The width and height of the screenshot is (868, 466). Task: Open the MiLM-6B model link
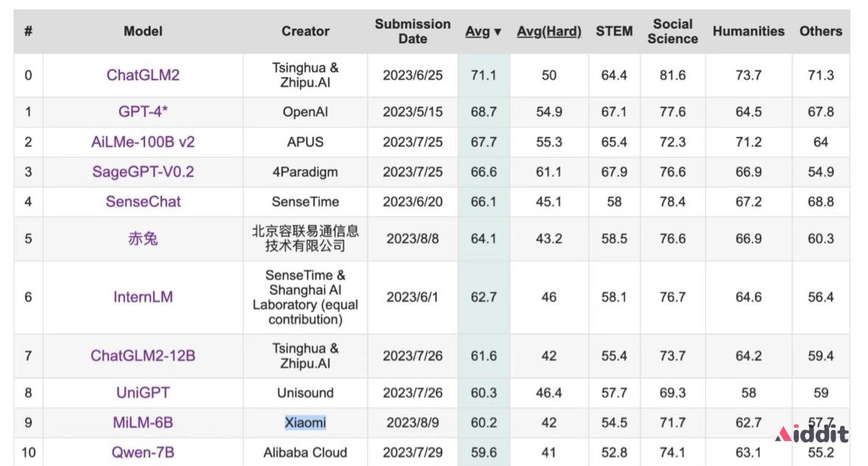pyautogui.click(x=143, y=423)
